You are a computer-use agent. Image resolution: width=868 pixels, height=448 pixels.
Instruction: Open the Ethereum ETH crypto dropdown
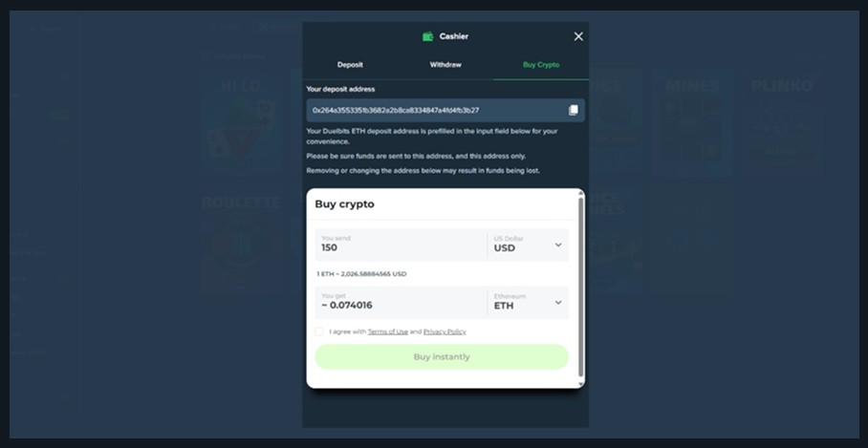pos(529,303)
